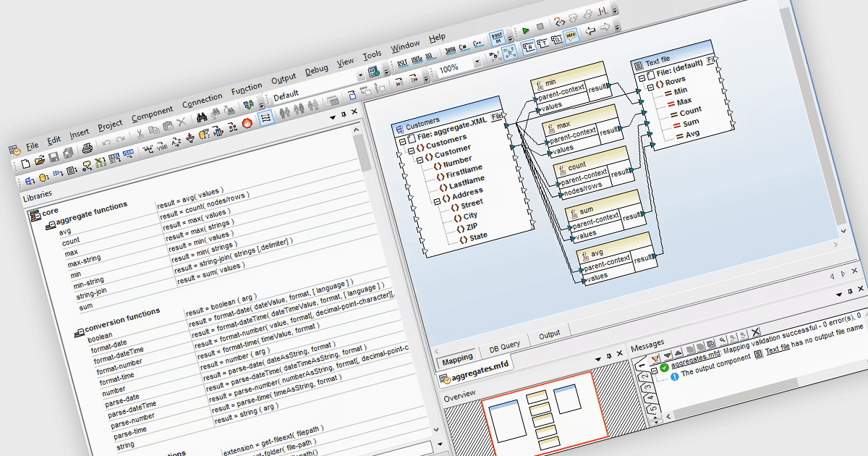Click the File button on Customers component
The height and width of the screenshot is (456, 868).
[497, 117]
